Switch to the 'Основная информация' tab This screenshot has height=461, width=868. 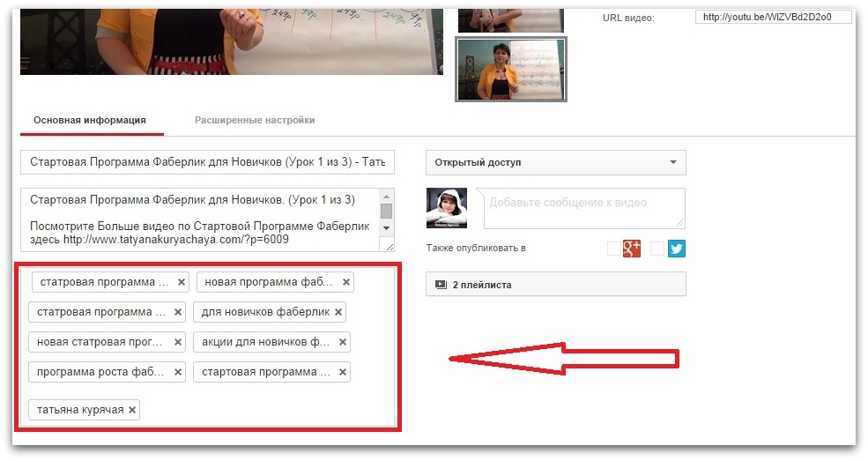click(90, 120)
